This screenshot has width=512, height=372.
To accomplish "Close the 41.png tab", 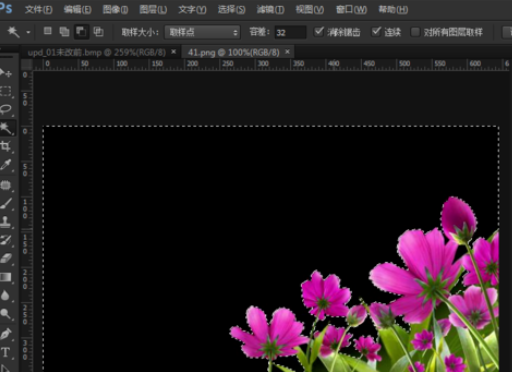I will pyautogui.click(x=287, y=52).
